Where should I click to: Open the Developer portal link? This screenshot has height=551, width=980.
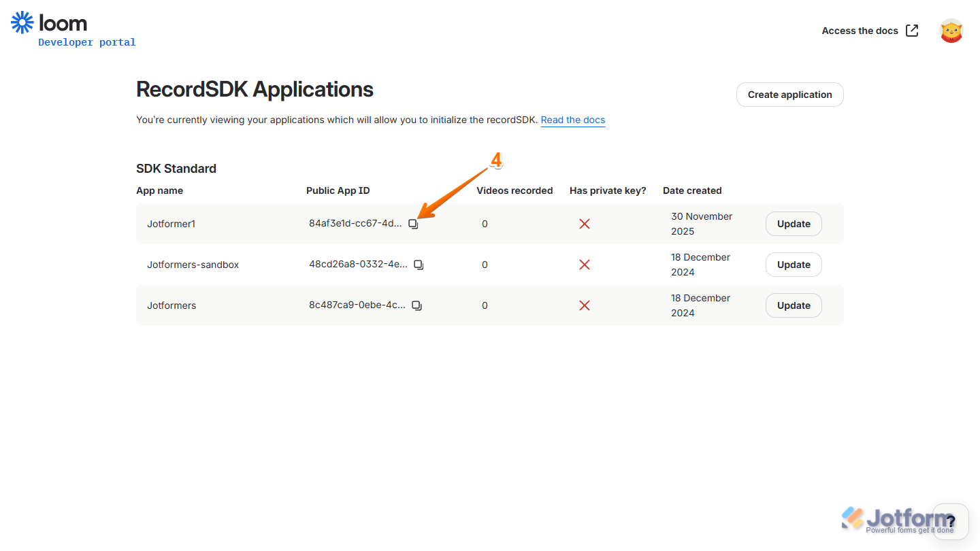(x=86, y=41)
